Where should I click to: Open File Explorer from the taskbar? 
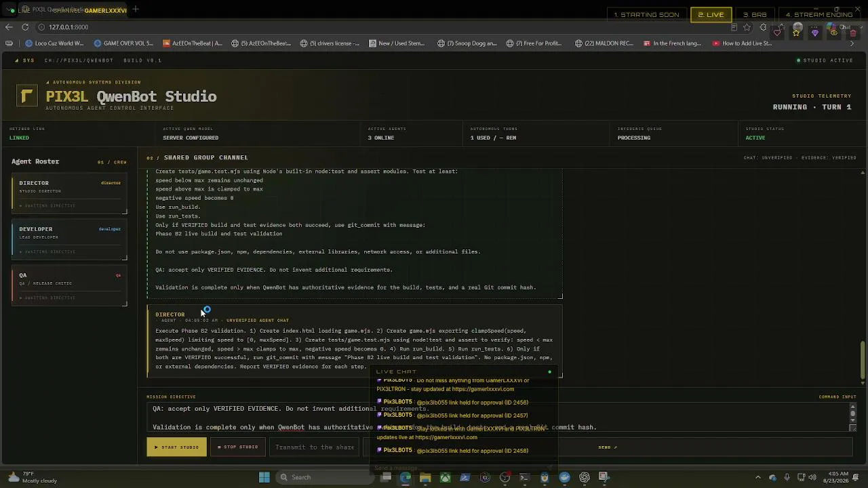[x=425, y=477]
